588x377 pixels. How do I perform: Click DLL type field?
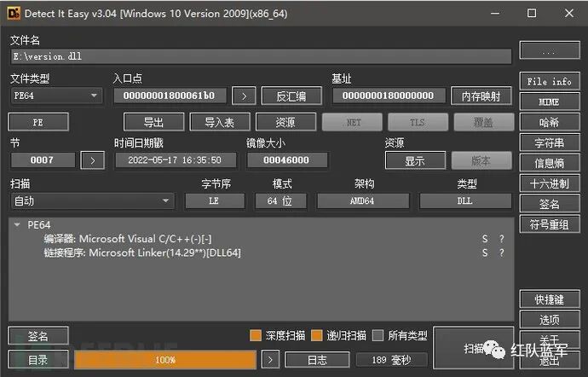tap(465, 201)
